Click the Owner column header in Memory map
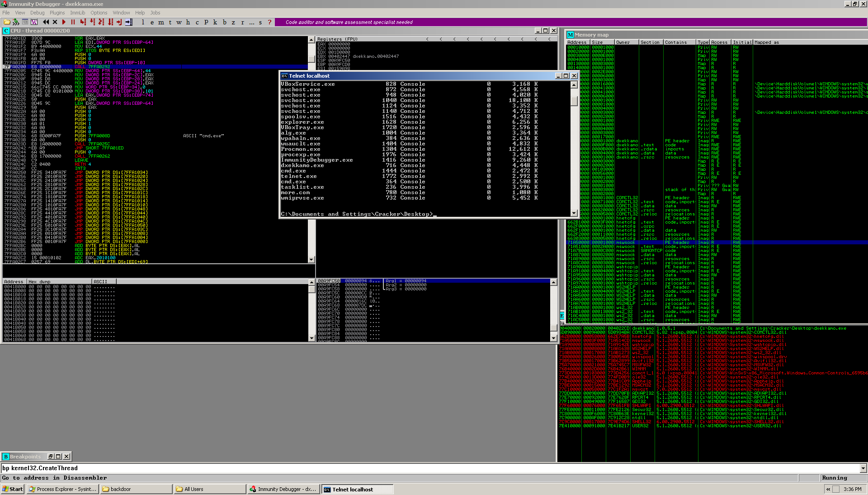The width and height of the screenshot is (868, 495). point(626,42)
